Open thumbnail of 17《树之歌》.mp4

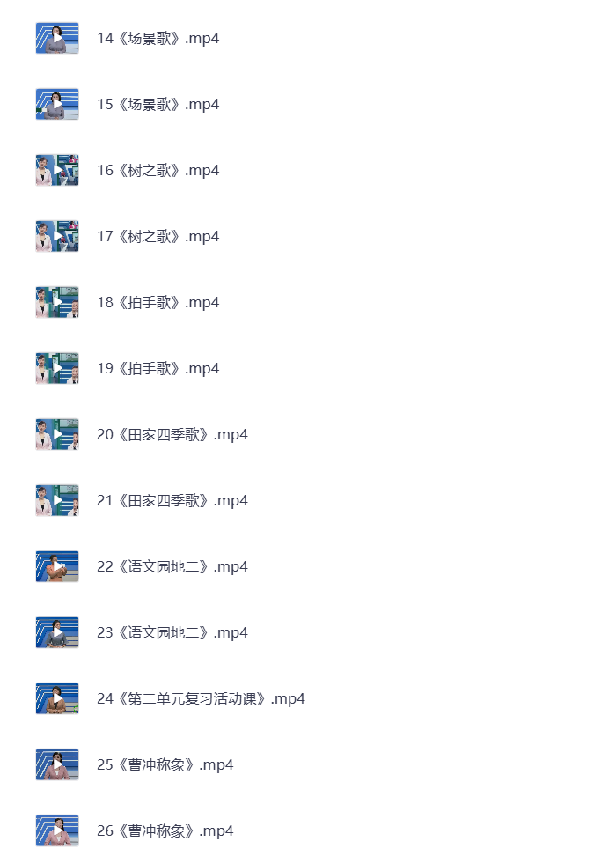[57, 236]
